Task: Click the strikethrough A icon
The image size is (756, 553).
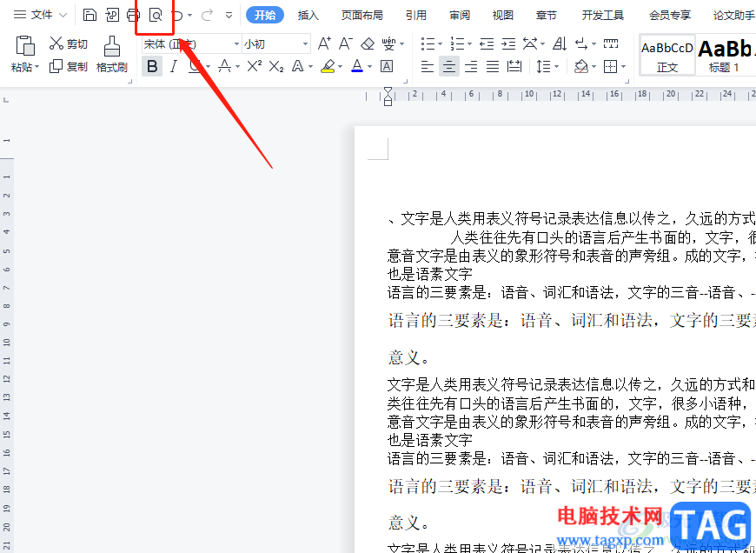Action: 225,66
